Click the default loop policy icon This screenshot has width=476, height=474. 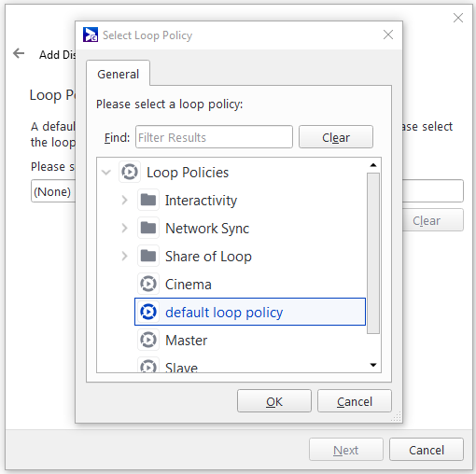148,312
